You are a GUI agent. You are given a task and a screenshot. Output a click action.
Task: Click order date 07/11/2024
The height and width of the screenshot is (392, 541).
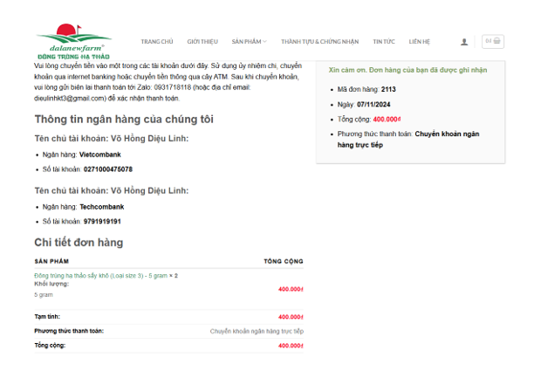373,105
